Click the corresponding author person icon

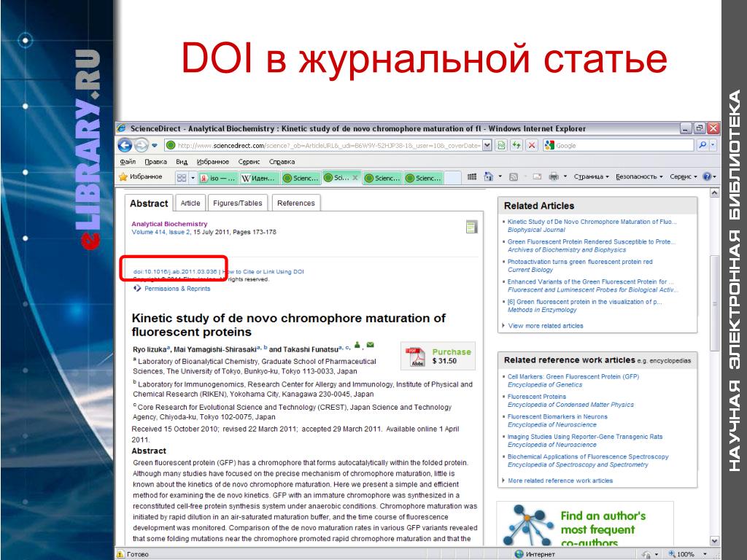357,345
